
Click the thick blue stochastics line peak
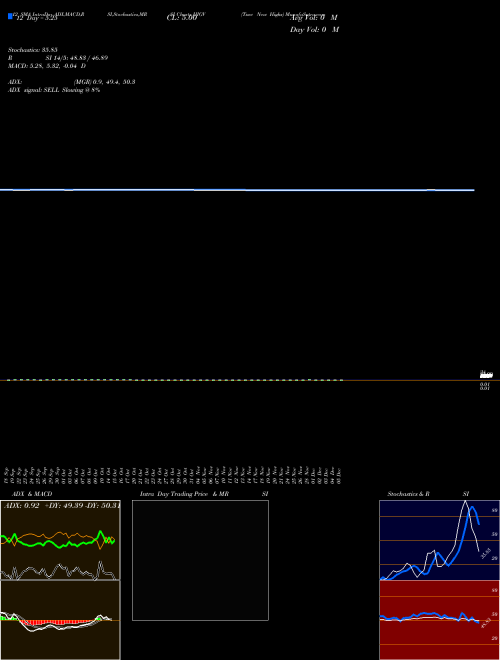(473, 509)
